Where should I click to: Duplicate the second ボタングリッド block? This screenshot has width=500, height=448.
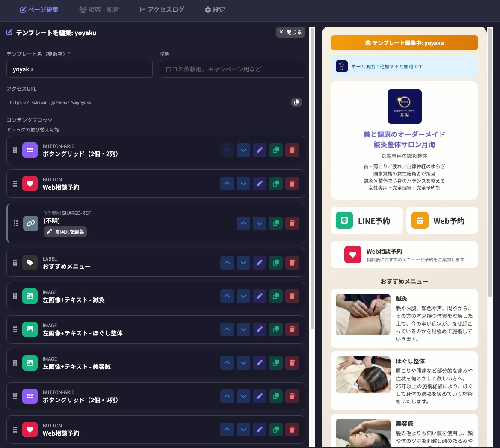(x=276, y=396)
